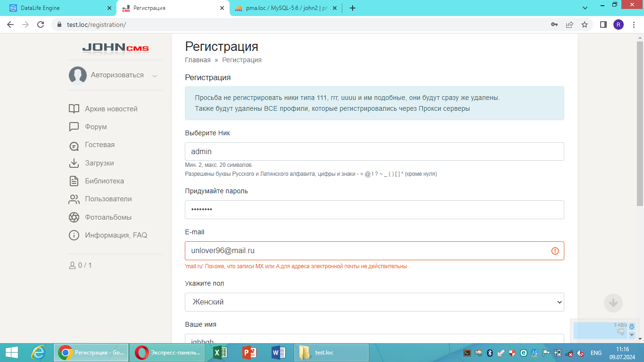Click the Гостевая guestbook icon

pyautogui.click(x=74, y=145)
